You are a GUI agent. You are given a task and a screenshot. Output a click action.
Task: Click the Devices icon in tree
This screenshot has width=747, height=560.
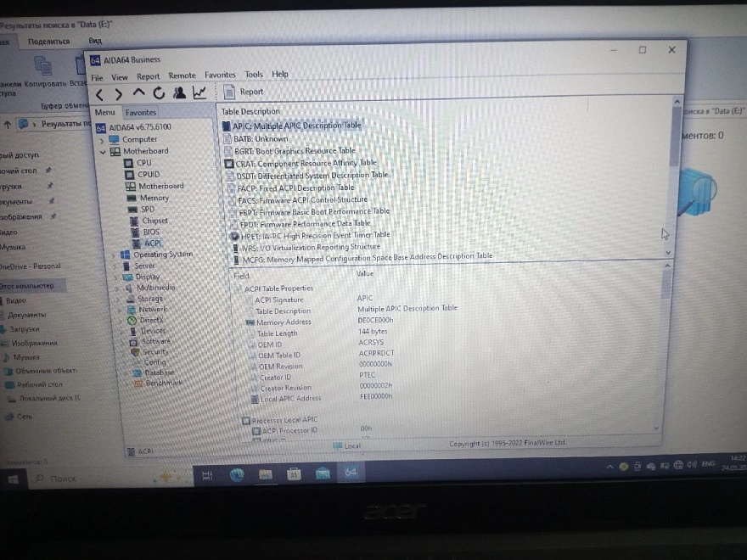tap(133, 331)
